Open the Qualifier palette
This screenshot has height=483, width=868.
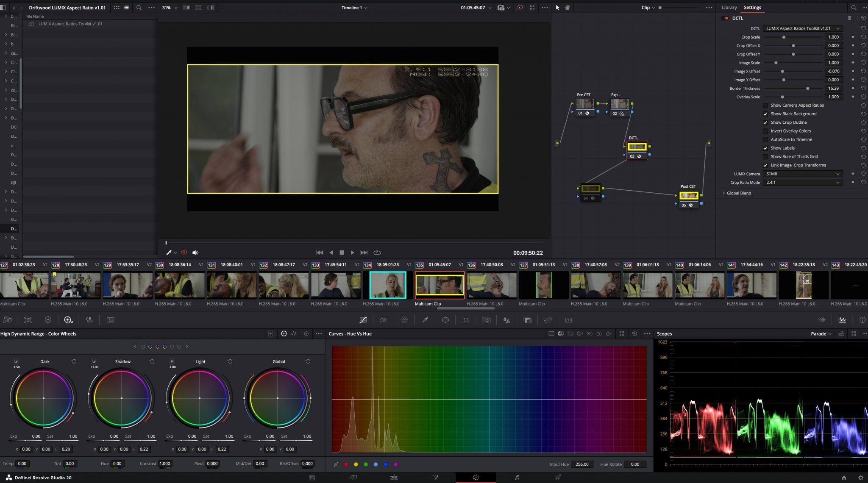click(425, 320)
